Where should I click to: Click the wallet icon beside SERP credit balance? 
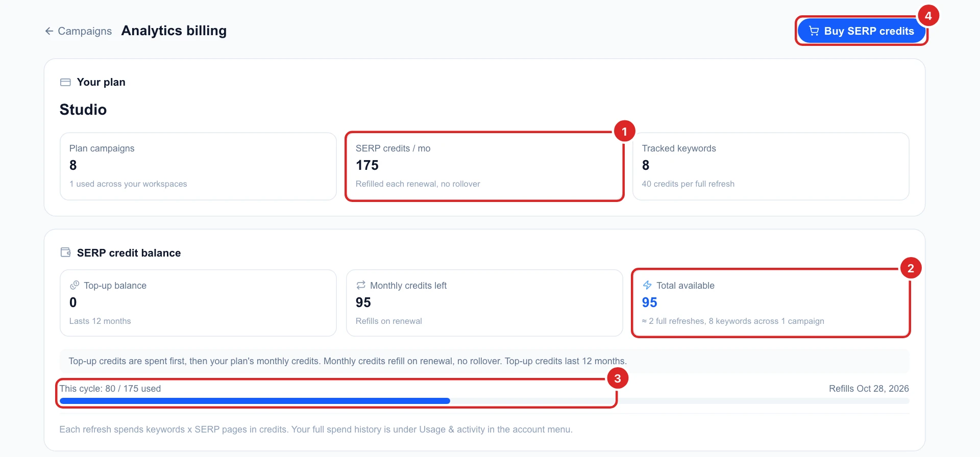point(65,252)
